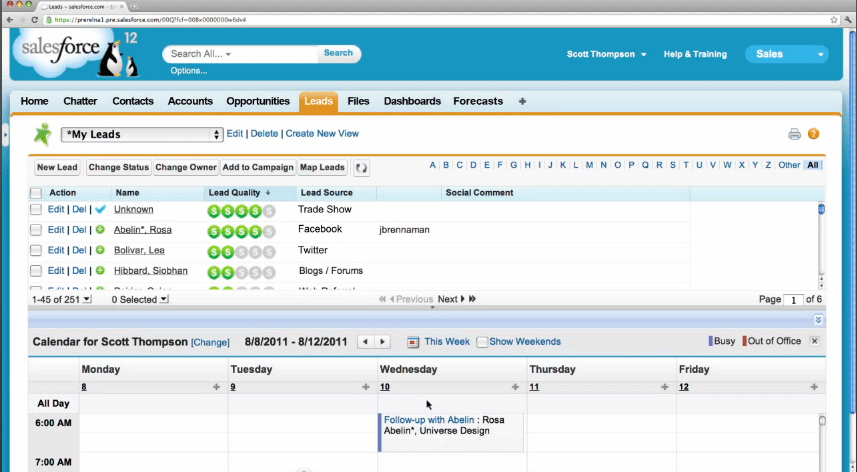The height and width of the screenshot is (472, 857).
Task: Click the Search All input field
Action: [240, 54]
